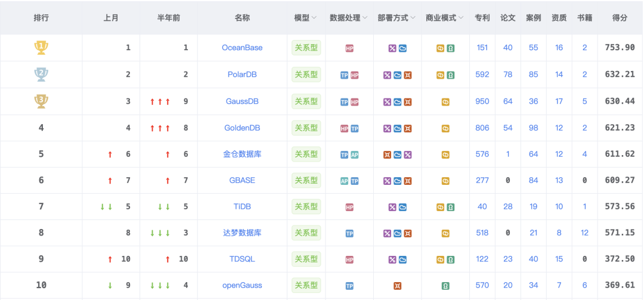Click the 排行 column header
This screenshot has width=644, height=300.
[41, 18]
